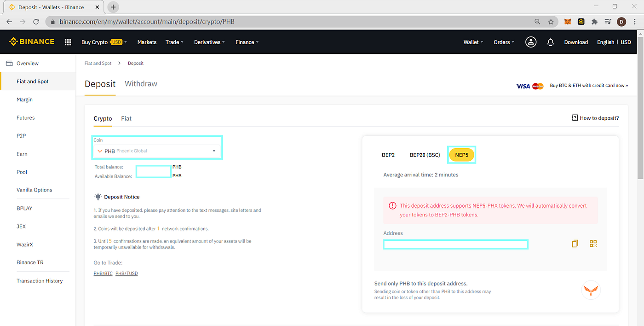Open Overview in the sidebar

pyautogui.click(x=28, y=63)
